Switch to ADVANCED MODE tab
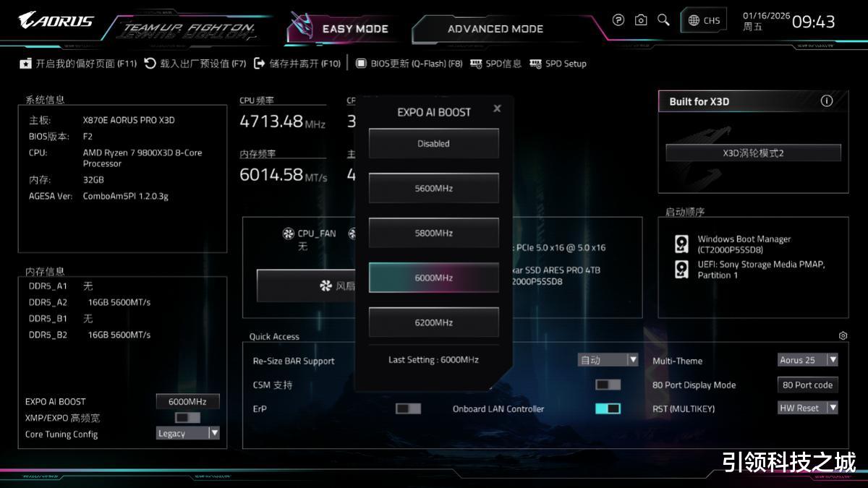This screenshot has width=868, height=488. click(495, 29)
